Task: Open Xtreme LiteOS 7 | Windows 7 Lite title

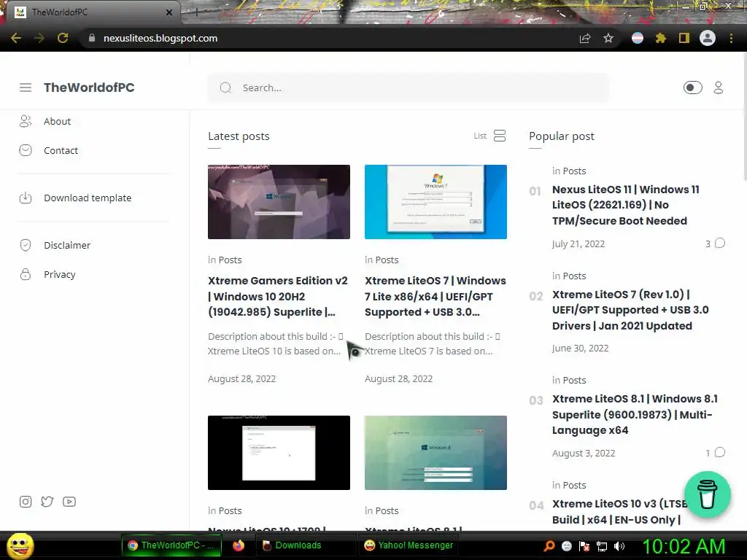Action: point(436,296)
